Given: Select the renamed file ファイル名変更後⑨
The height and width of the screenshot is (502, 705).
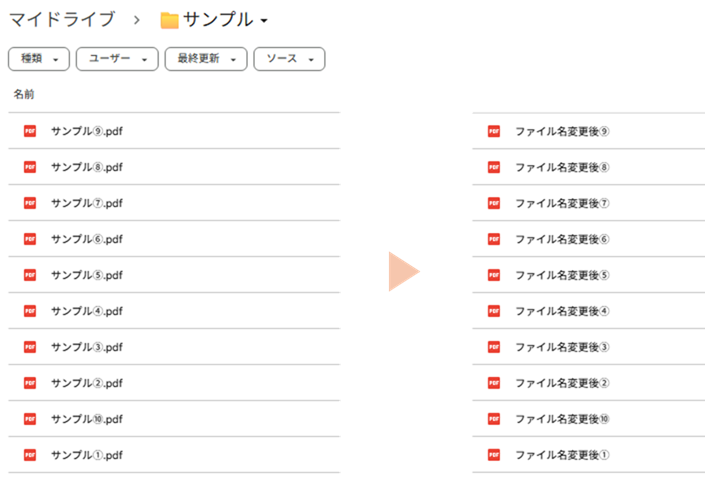Looking at the screenshot, I should (x=562, y=131).
